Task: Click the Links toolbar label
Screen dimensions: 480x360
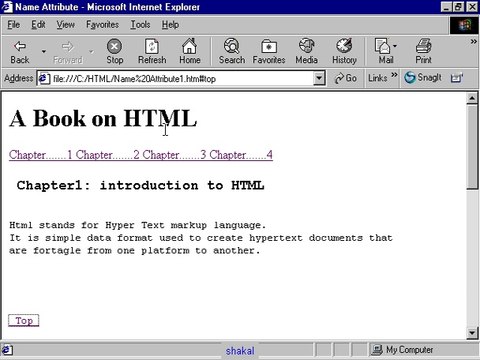Action: [x=377, y=78]
